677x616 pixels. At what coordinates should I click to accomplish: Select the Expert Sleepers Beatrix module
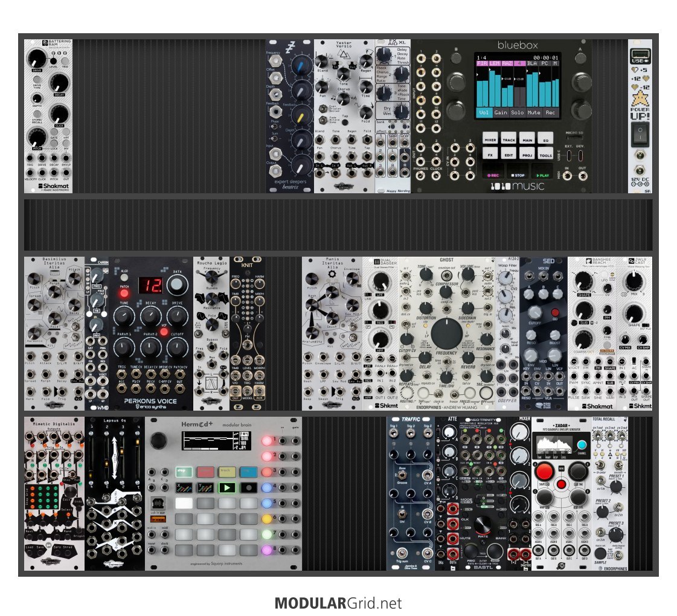[x=290, y=116]
